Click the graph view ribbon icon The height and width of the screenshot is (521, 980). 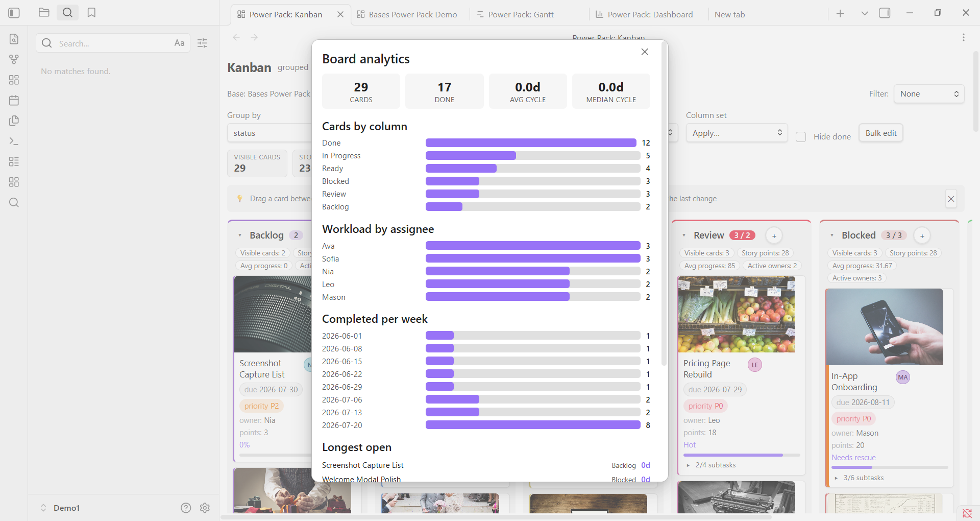point(14,59)
